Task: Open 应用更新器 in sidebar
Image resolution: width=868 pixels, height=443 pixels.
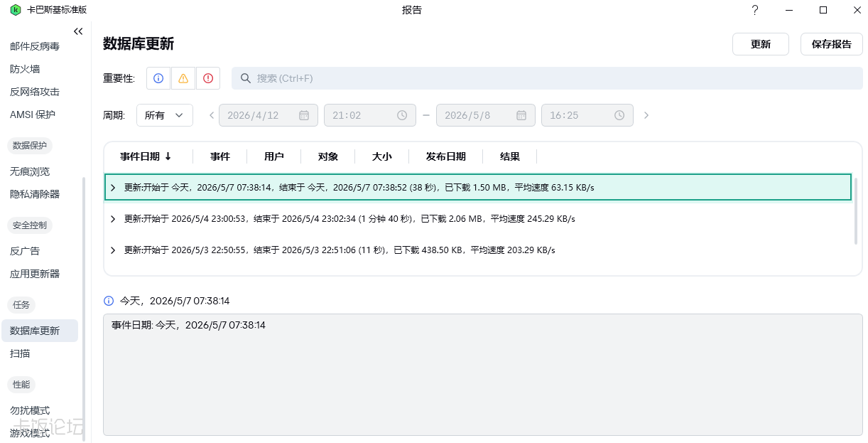Action: pyautogui.click(x=35, y=274)
